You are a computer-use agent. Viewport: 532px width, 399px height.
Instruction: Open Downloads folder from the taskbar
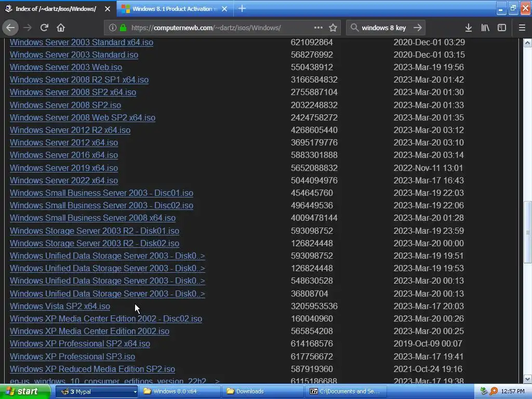coord(262,392)
